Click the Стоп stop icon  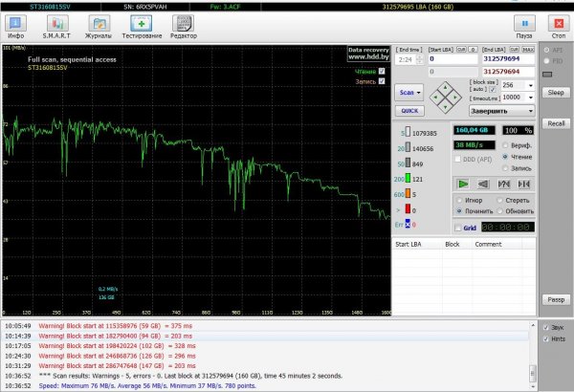click(x=556, y=26)
